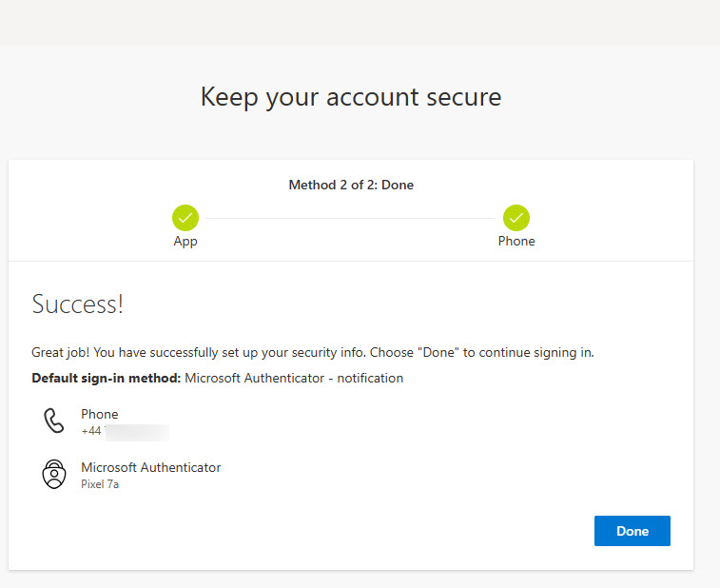The image size is (720, 588).
Task: Click the 'Default sign-in method:' bold label
Action: (106, 378)
